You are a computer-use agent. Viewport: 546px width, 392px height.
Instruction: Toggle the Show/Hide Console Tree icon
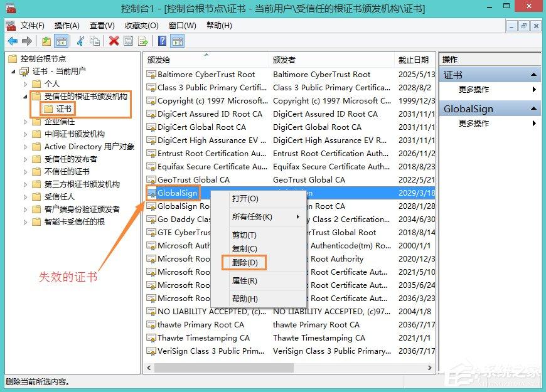62,41
